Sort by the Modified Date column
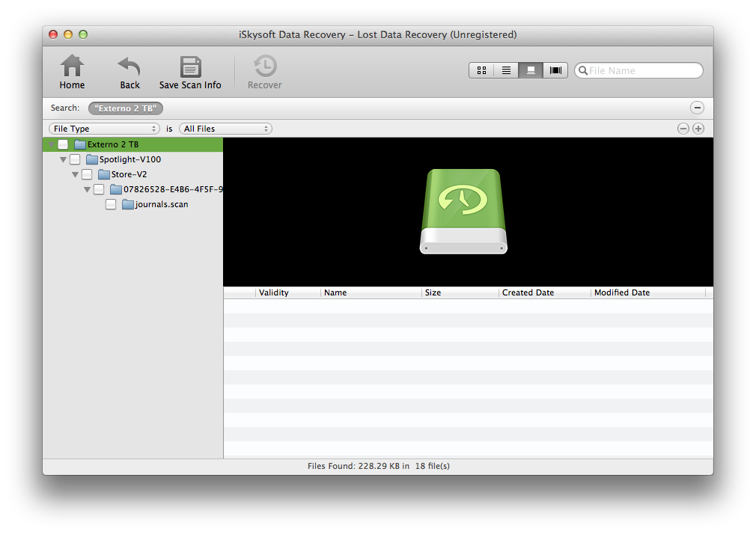 (648, 292)
